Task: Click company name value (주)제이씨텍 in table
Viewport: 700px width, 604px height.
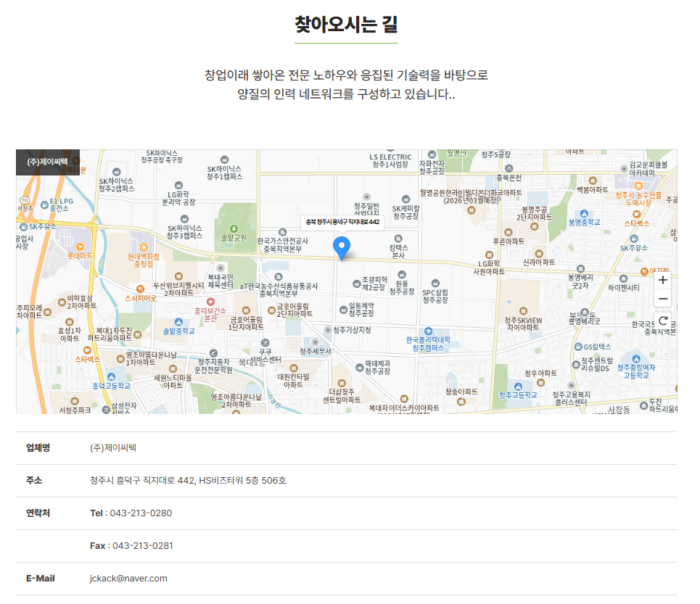Action: (113, 448)
